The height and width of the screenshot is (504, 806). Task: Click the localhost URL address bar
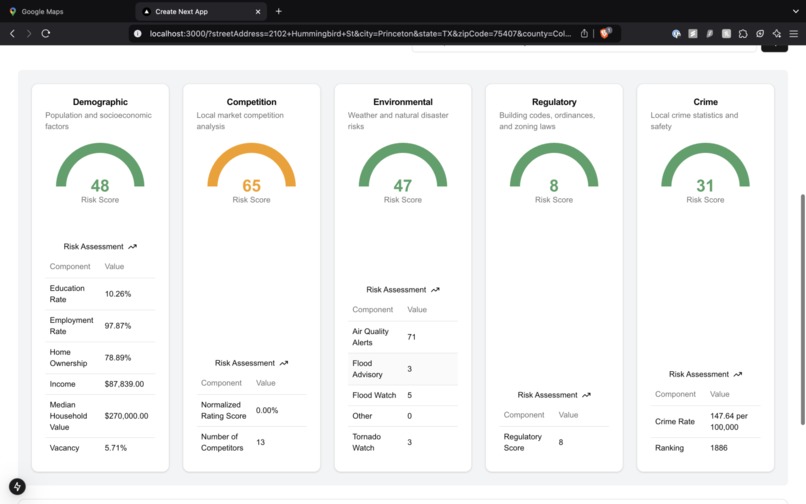[x=360, y=33]
